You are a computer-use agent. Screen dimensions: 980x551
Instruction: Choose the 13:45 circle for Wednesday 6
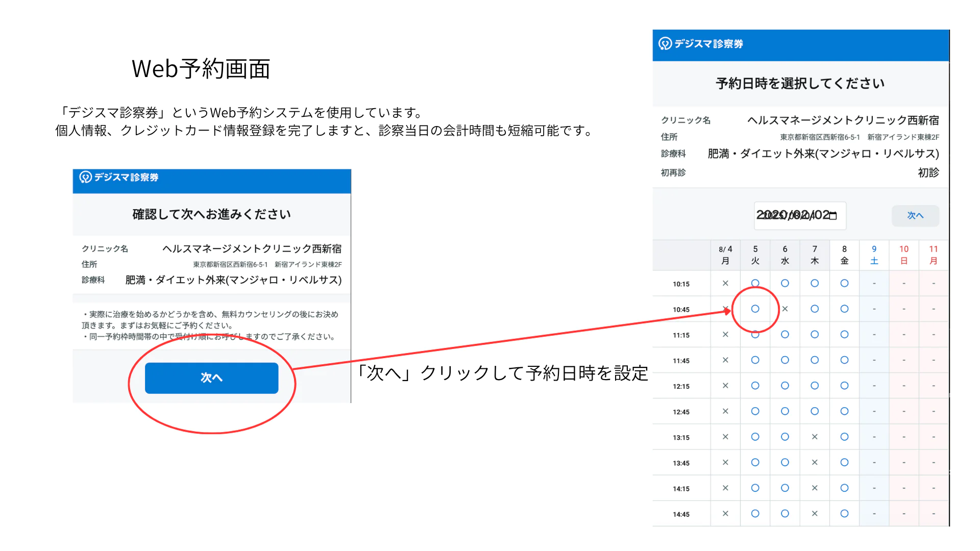[x=785, y=462]
